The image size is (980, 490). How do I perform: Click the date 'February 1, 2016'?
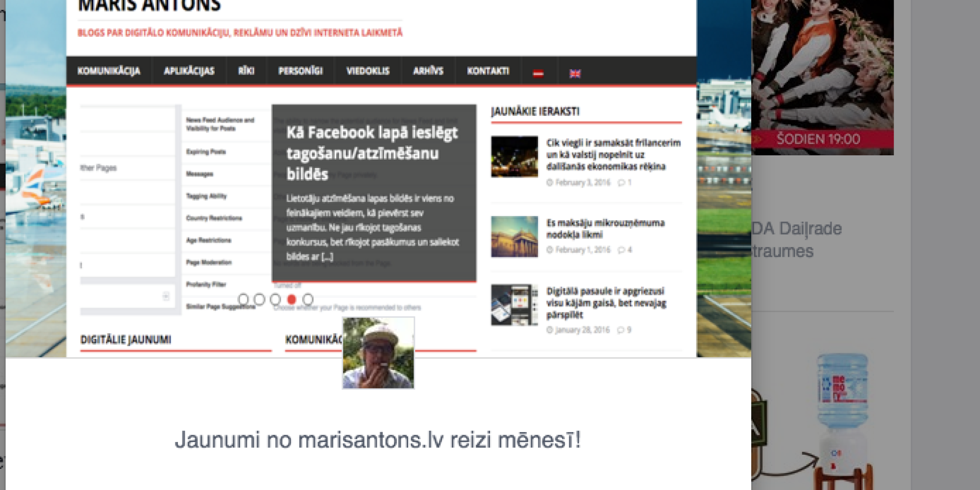583,250
